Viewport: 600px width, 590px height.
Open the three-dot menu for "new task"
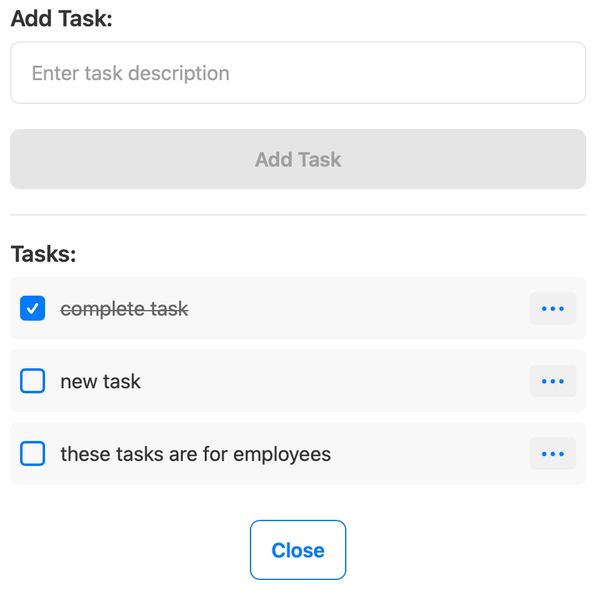[x=552, y=381]
